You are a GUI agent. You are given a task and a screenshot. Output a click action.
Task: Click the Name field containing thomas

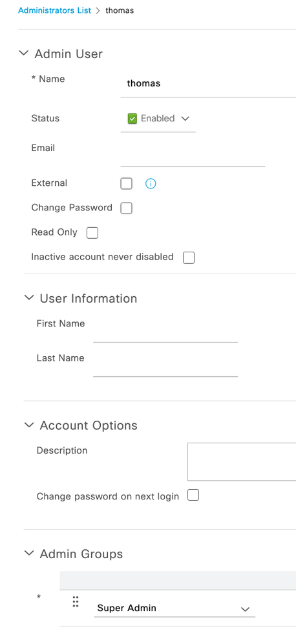(x=208, y=84)
